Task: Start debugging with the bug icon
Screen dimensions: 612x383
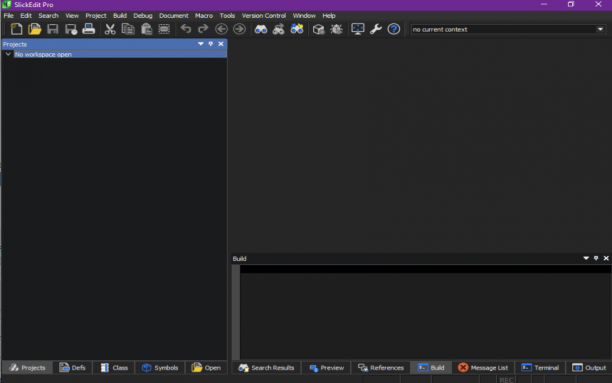Action: coord(336,29)
